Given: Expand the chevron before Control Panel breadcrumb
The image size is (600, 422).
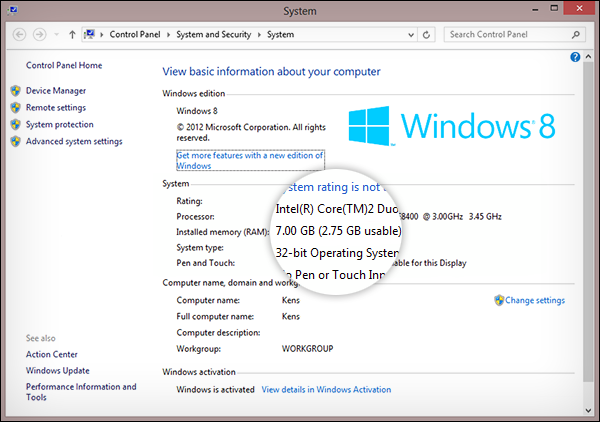Looking at the screenshot, I should (102, 35).
